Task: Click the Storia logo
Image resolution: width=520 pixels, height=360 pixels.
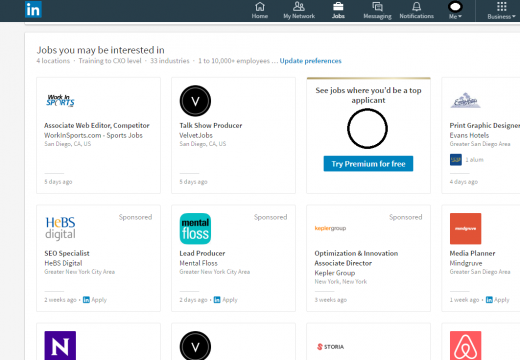Action: (x=330, y=347)
